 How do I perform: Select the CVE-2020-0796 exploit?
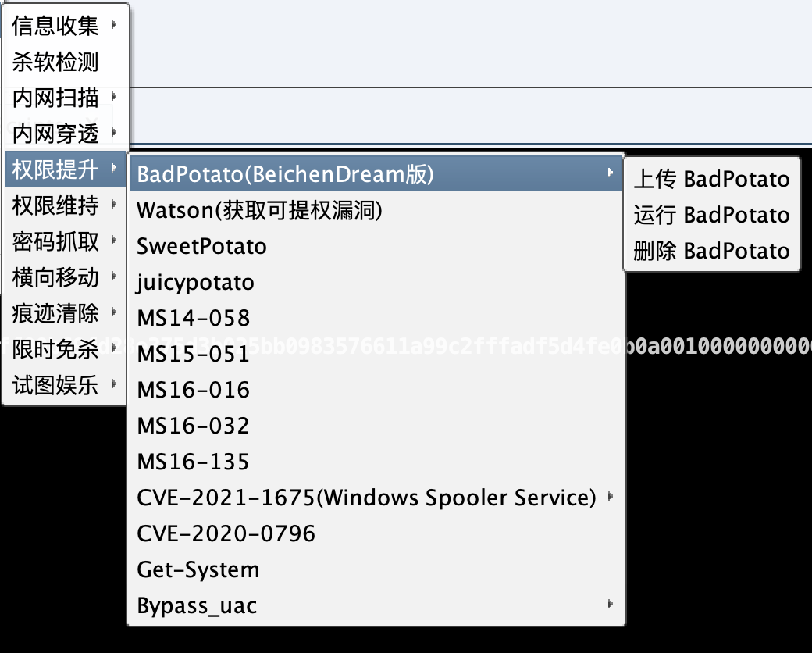tap(376, 533)
